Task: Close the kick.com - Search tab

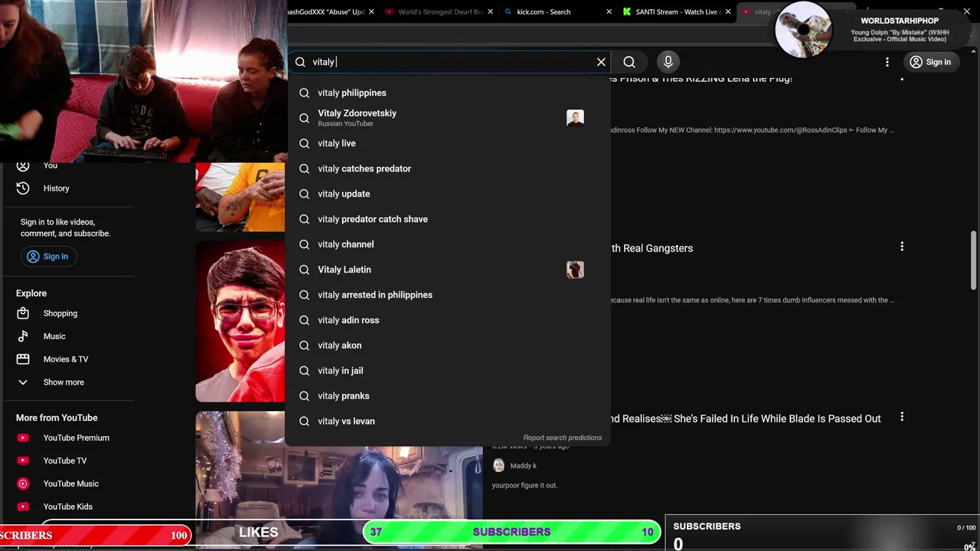Action: (609, 11)
